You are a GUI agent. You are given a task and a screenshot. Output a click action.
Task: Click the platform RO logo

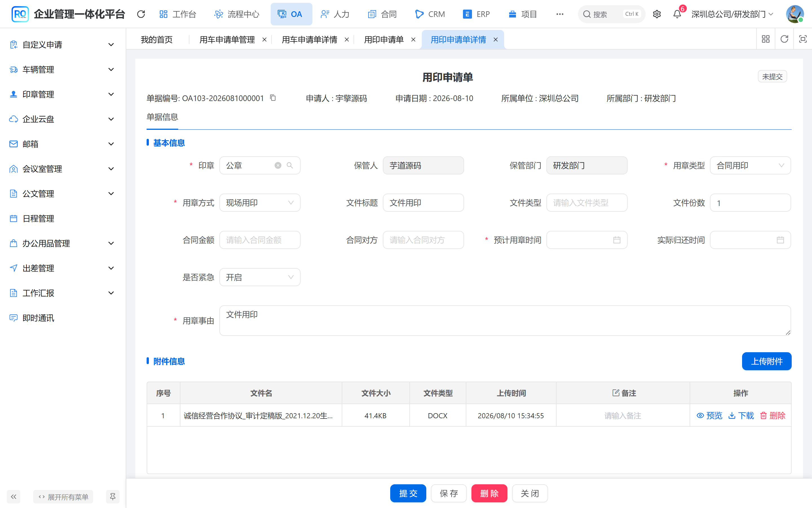point(20,14)
